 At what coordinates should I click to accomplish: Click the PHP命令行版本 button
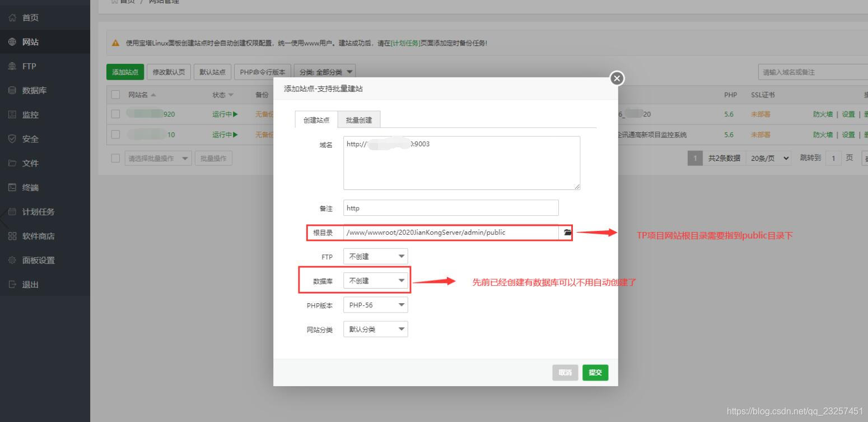[x=263, y=72]
